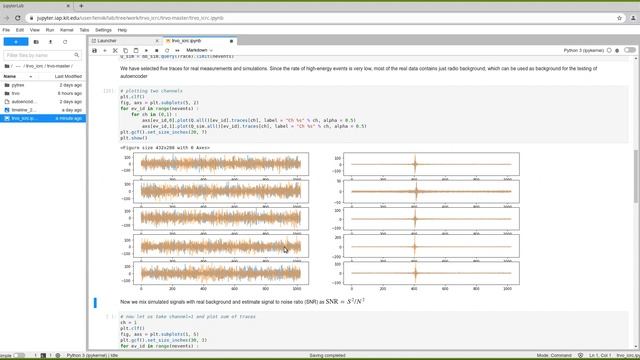Screen dimensions: 640x360
Task: Click the kernel status circle next to Python 3
Action: point(609,50)
